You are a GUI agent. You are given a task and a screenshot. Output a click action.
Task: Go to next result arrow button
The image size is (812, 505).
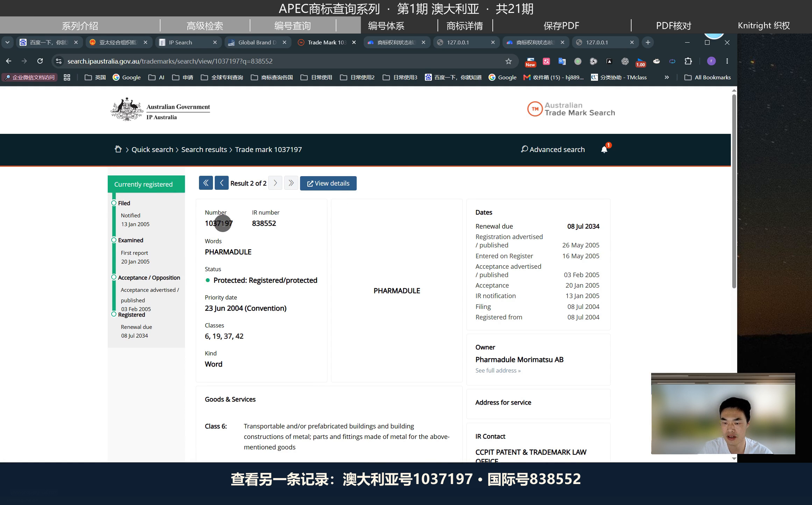coord(275,183)
